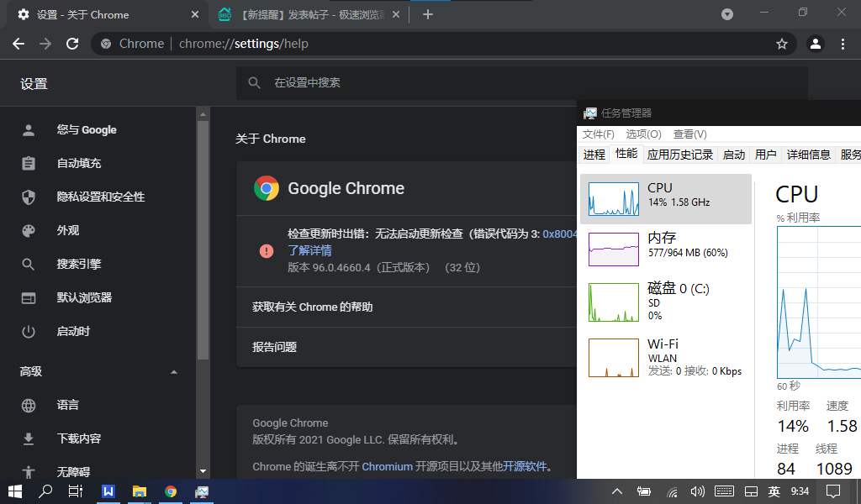Open 获取有关 Chrome 的帮助
The width and height of the screenshot is (861, 504).
pyautogui.click(x=406, y=307)
